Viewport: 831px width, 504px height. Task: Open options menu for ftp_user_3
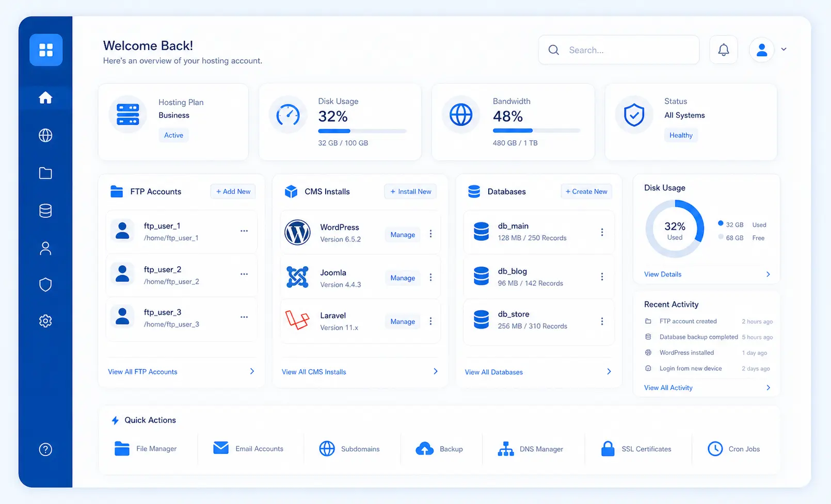pos(244,317)
